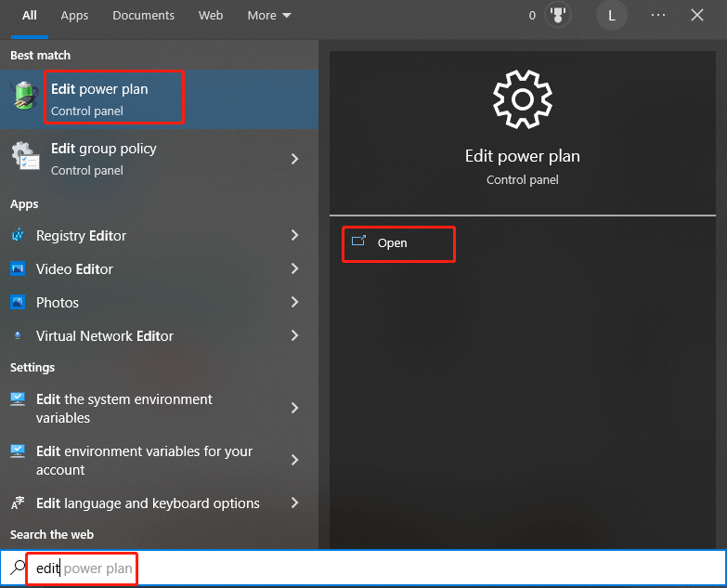Screen dimensions: 727x588
Task: Open the More filter dropdown
Action: tap(269, 15)
